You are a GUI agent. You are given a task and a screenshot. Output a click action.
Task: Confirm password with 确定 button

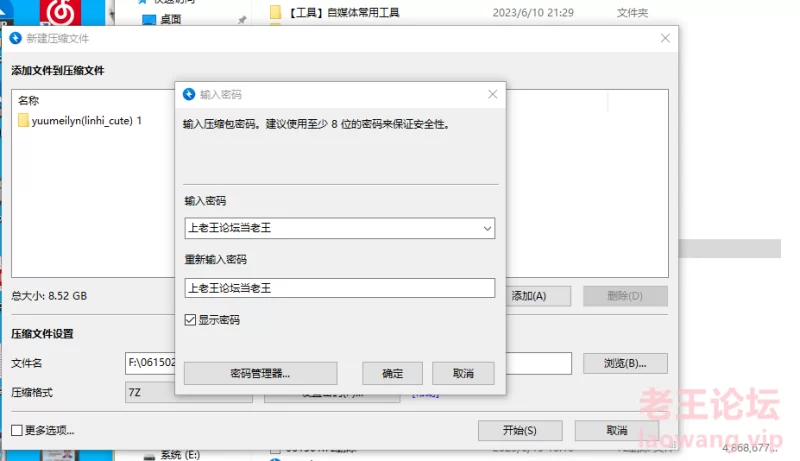393,373
